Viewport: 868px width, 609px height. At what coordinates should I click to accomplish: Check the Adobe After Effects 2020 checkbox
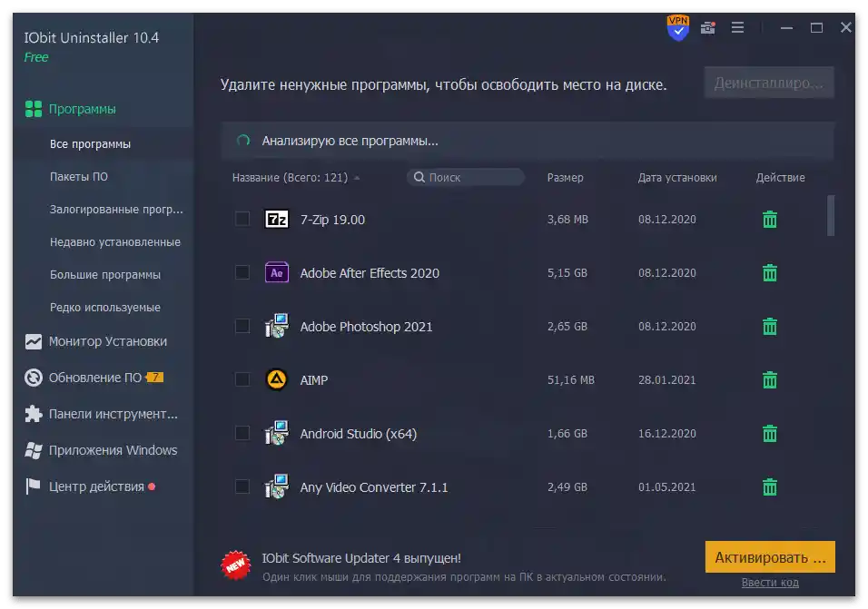(x=242, y=272)
